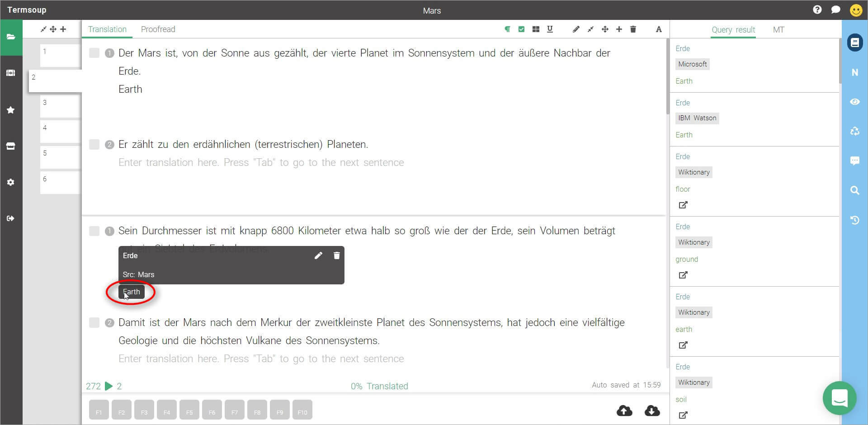Select the MT tab
The width and height of the screenshot is (868, 425).
(x=778, y=29)
